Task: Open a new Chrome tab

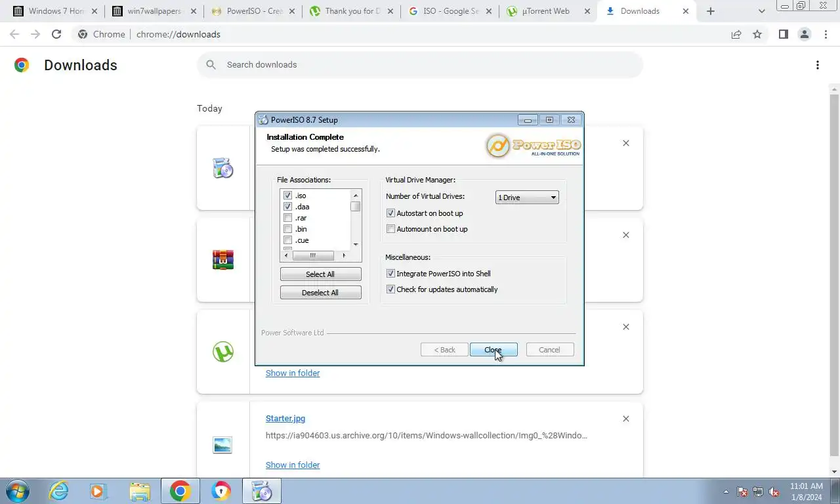Action: (711, 11)
